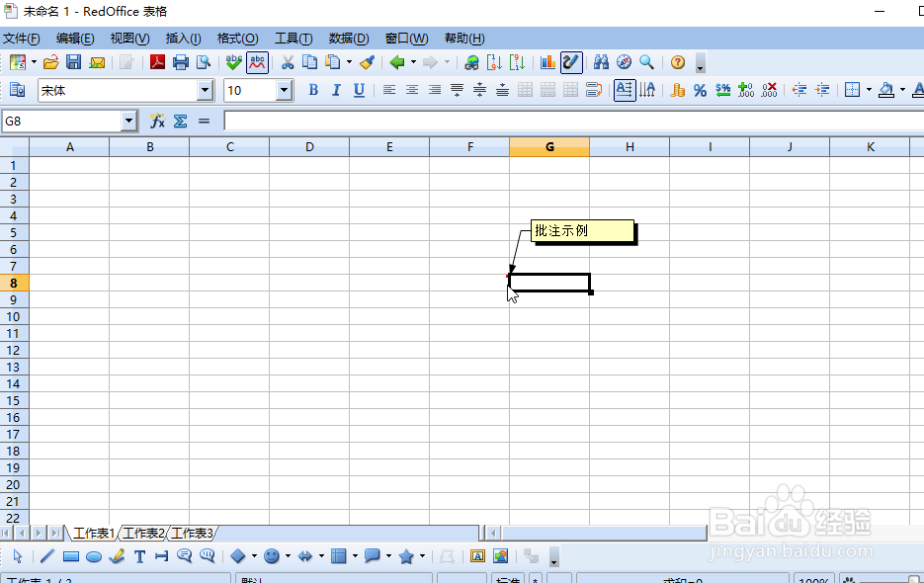Click the background color paint bucket
This screenshot has width=924, height=583.
click(885, 90)
